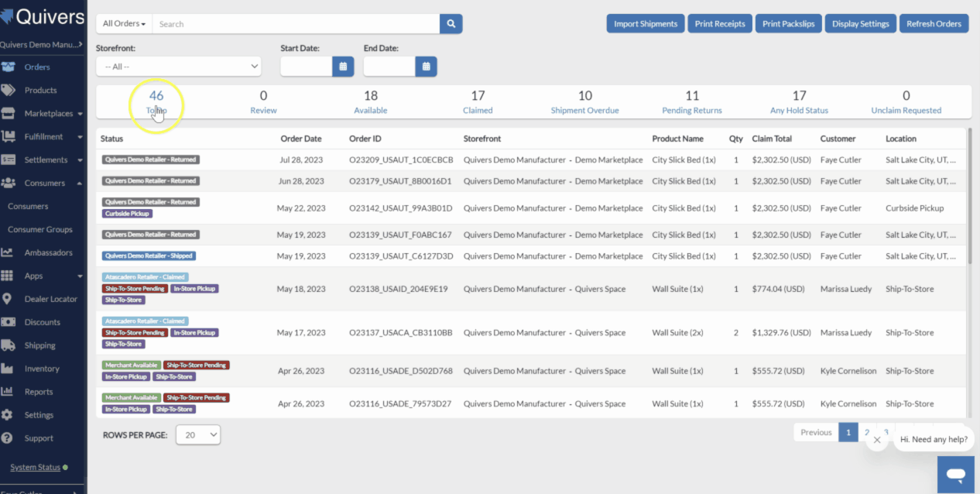Click the Start Date input field
The image size is (980, 494).
pos(307,67)
